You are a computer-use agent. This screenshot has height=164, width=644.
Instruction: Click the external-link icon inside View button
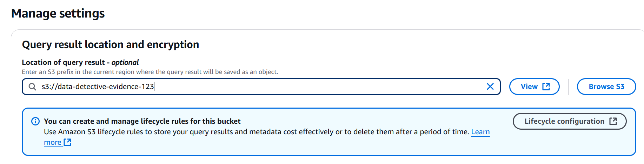click(x=546, y=87)
